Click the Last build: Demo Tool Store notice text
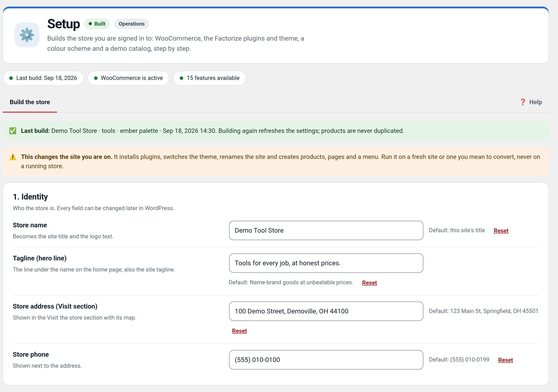 pyautogui.click(x=212, y=131)
